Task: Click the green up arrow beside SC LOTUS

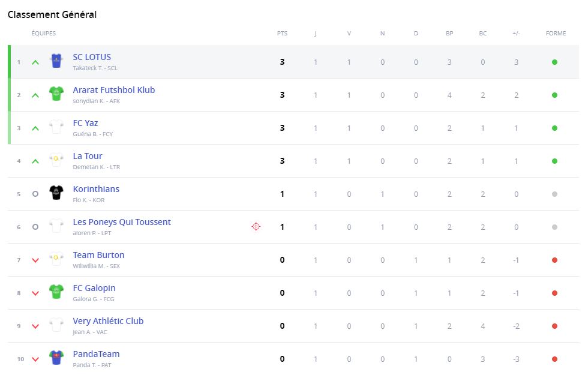Action: pyautogui.click(x=35, y=62)
